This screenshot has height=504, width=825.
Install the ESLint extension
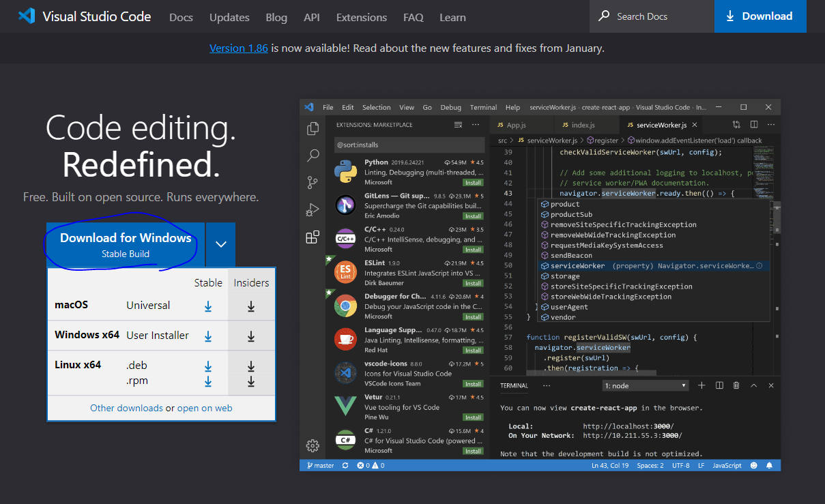point(473,283)
